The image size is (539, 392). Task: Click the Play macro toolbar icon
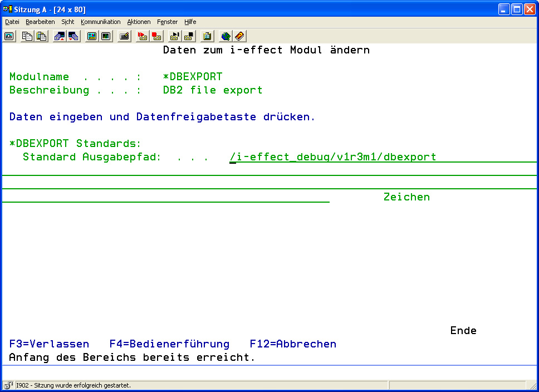pos(175,36)
